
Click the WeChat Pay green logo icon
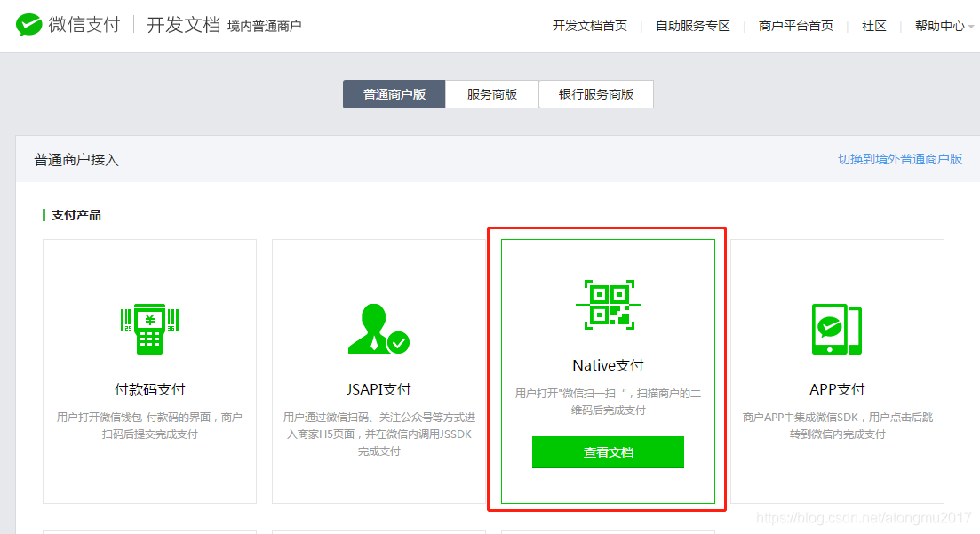pos(28,25)
